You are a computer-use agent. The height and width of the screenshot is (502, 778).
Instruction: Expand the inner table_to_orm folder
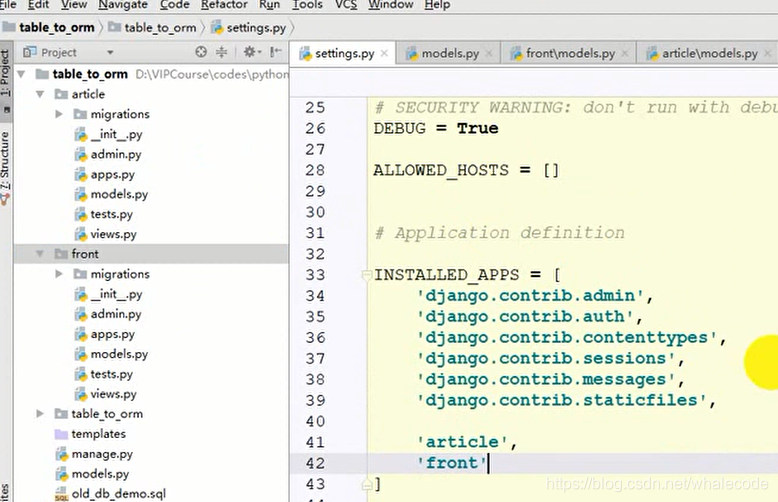40,414
